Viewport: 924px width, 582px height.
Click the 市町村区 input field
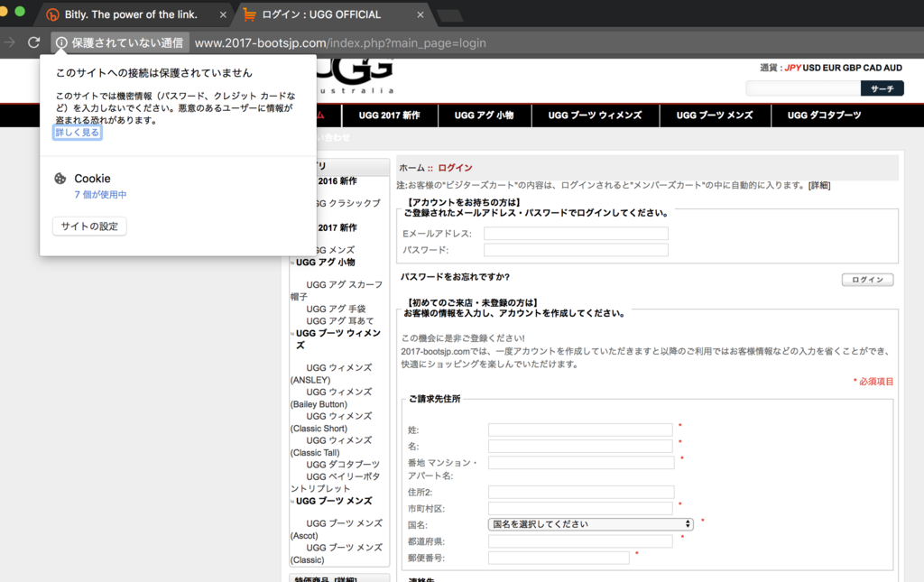pyautogui.click(x=580, y=508)
